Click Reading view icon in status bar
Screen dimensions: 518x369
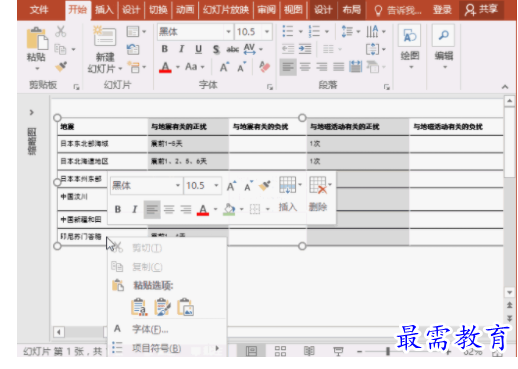coord(309,351)
